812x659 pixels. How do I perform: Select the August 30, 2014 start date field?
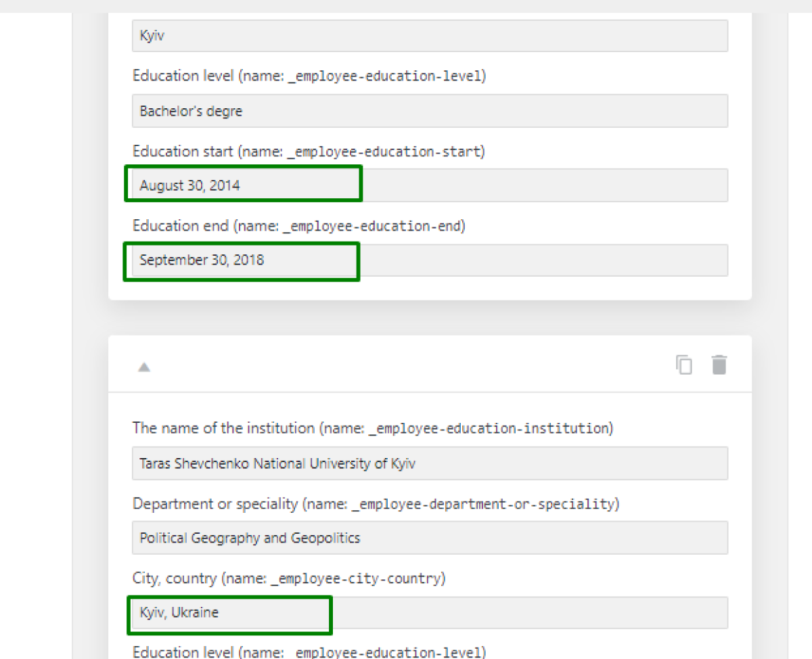pyautogui.click(x=244, y=184)
